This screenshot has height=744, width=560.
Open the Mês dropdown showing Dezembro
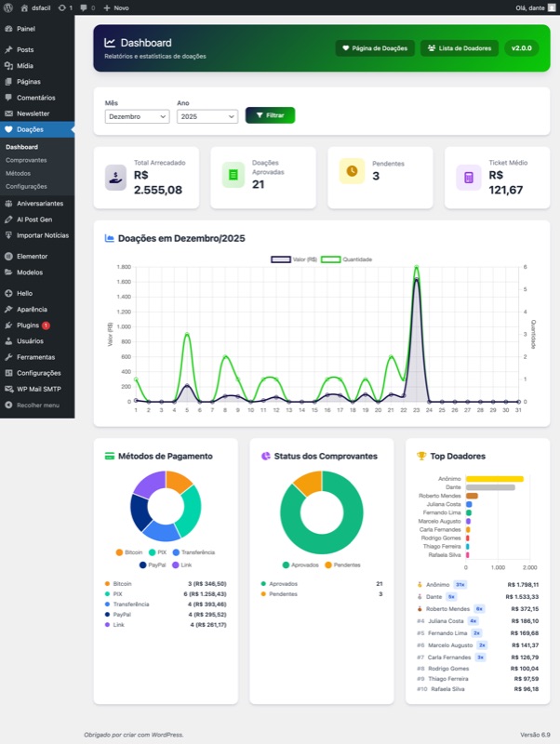[x=138, y=116]
